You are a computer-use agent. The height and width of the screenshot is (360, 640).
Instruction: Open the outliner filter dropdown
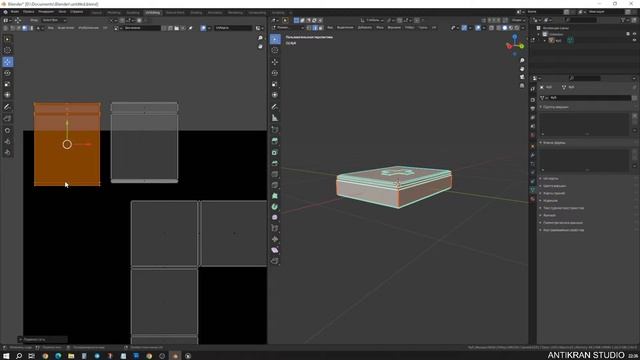coord(624,20)
